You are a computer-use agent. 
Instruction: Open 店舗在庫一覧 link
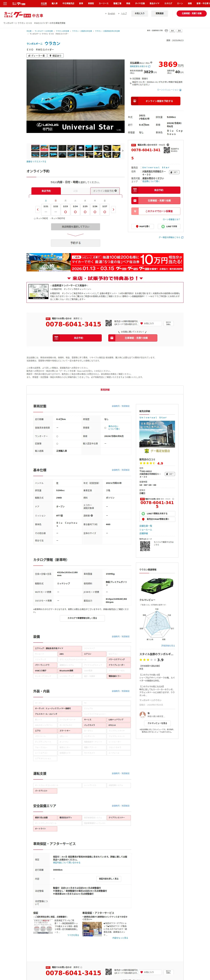click(146, 526)
